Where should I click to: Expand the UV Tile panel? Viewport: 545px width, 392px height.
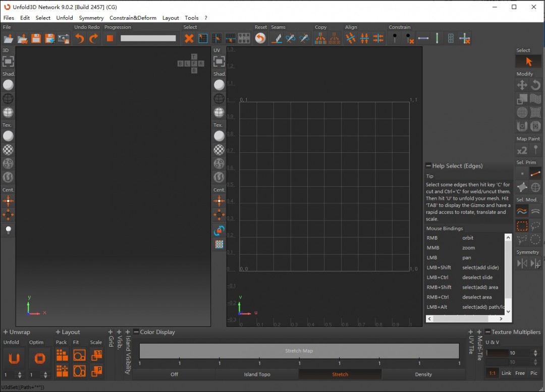(471, 332)
